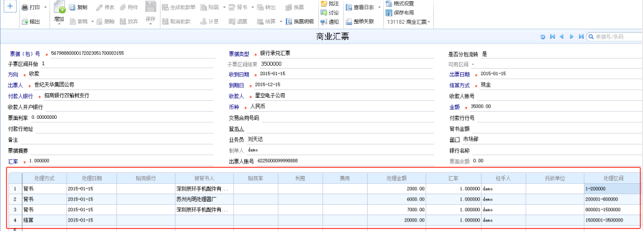This screenshot has width=644, height=231.
Task: Open the 草稿 dropdown arrow
Action: click(93, 21)
